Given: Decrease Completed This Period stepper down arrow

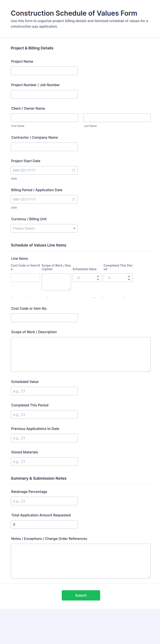Looking at the screenshot, I should (x=129, y=279).
